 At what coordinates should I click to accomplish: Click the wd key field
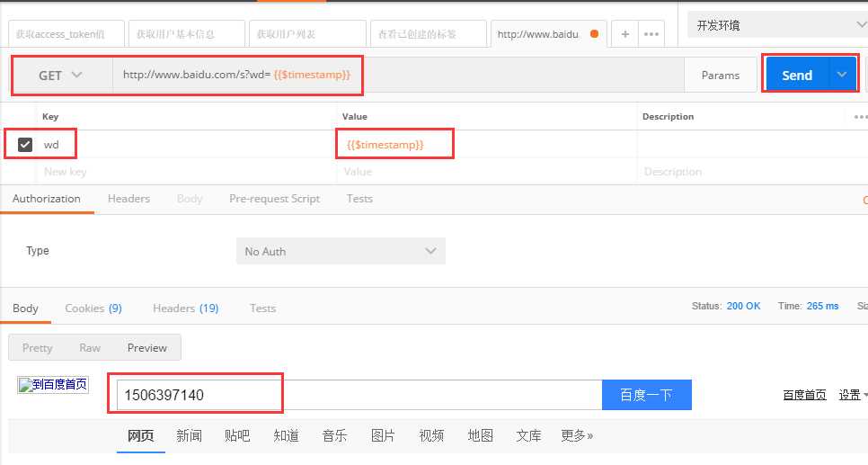pyautogui.click(x=188, y=145)
